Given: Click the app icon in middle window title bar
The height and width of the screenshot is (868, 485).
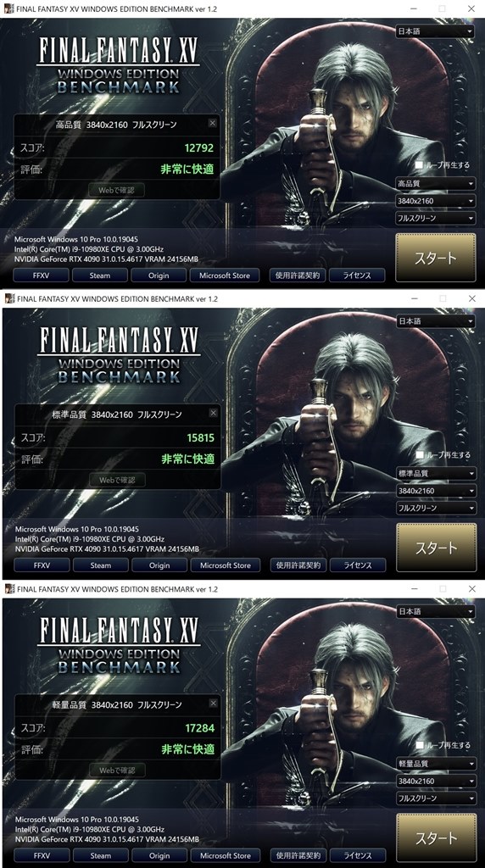Looking at the screenshot, I should (9, 298).
